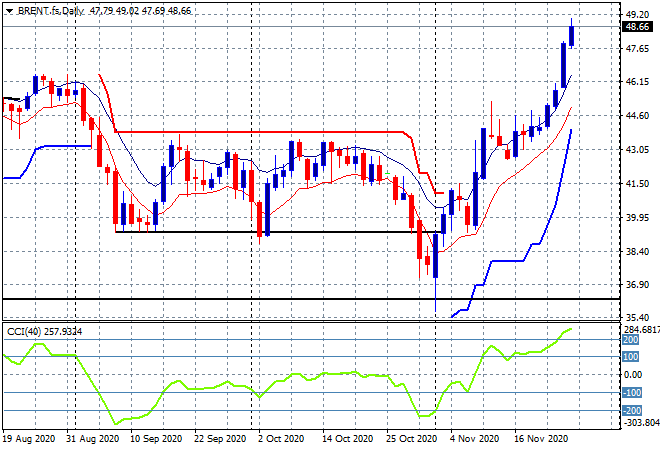This screenshot has height=450, width=660.
Task: Click the BRENT.fs,Daily symbol label
Action: click(x=51, y=11)
